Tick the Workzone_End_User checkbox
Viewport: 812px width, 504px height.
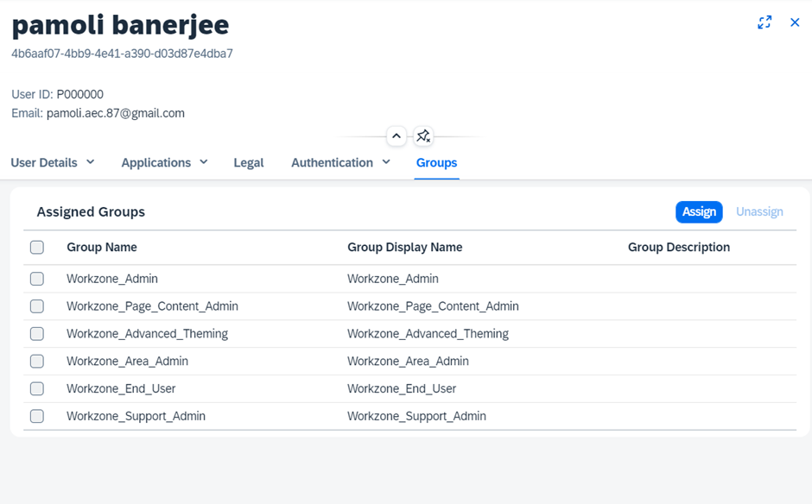(x=37, y=389)
